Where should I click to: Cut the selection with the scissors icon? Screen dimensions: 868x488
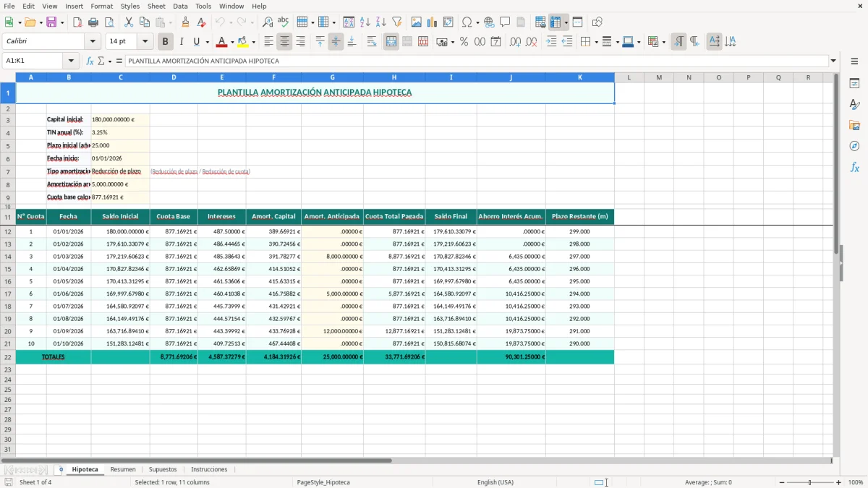(129, 22)
